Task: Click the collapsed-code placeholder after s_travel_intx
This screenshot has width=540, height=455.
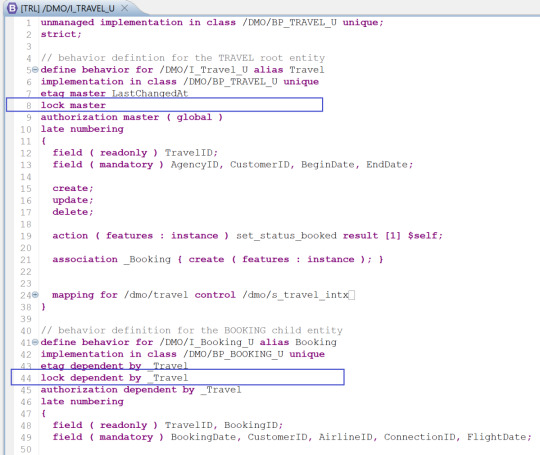Action: (x=352, y=295)
